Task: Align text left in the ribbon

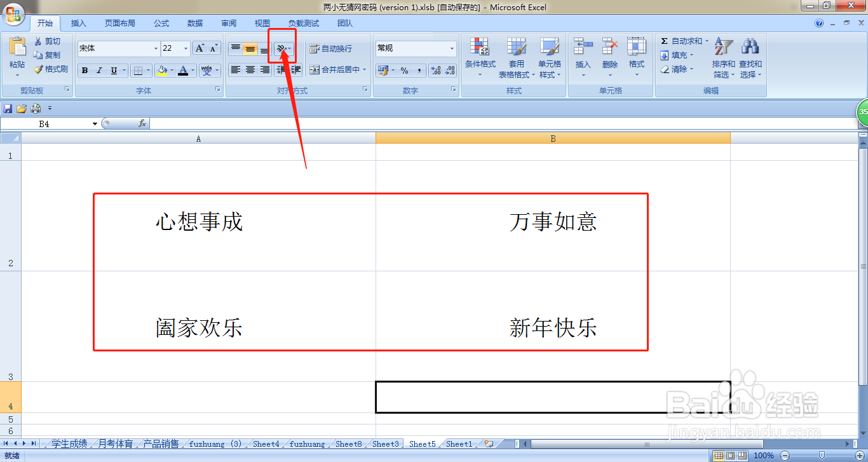Action: click(235, 70)
